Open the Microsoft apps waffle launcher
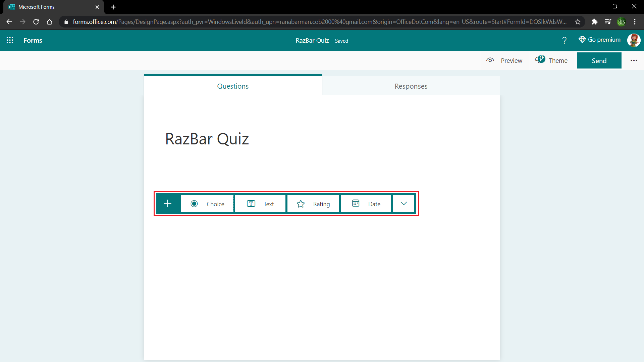Screen dimensions: 644x362 point(10,40)
